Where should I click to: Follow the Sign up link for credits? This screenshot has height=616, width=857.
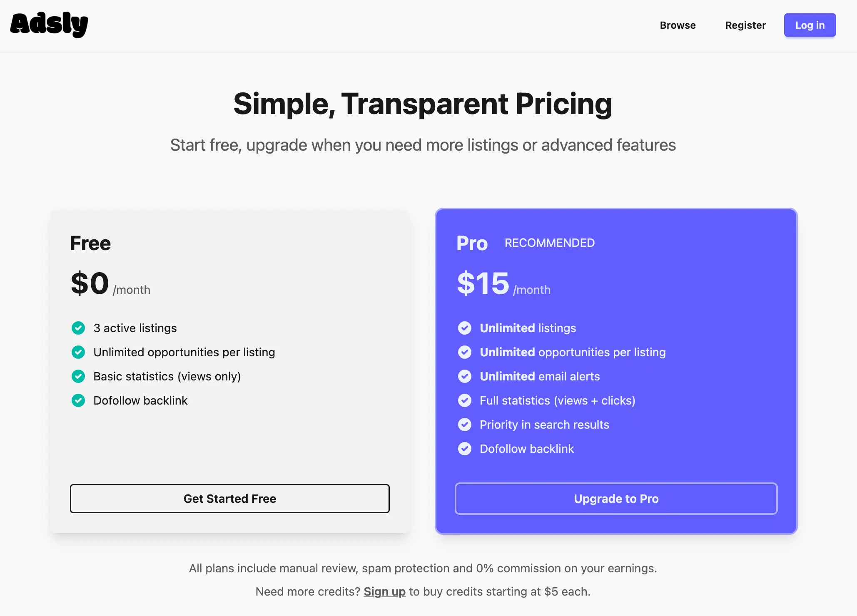coord(384,591)
